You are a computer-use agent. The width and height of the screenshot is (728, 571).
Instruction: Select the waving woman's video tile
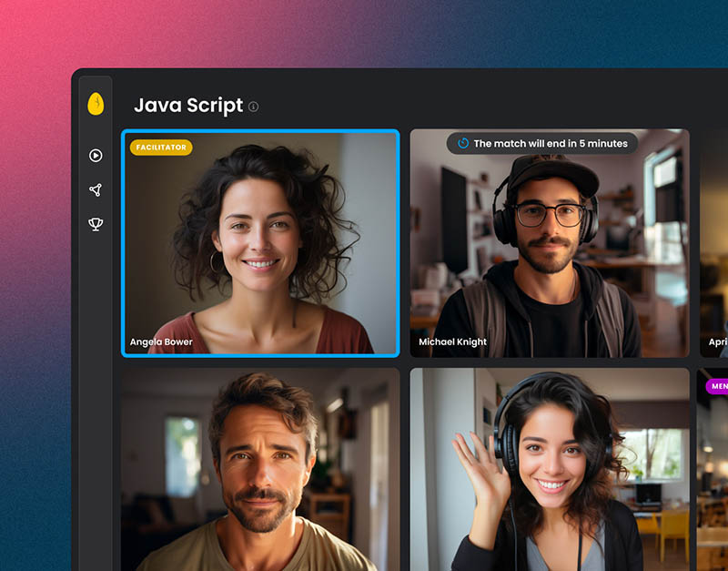[550, 469]
